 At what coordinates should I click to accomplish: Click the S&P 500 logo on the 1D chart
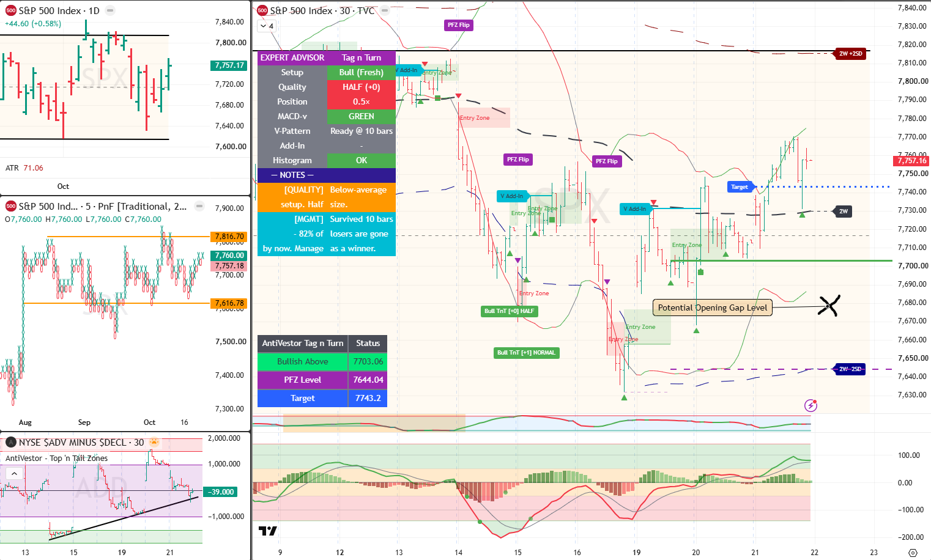[x=10, y=10]
